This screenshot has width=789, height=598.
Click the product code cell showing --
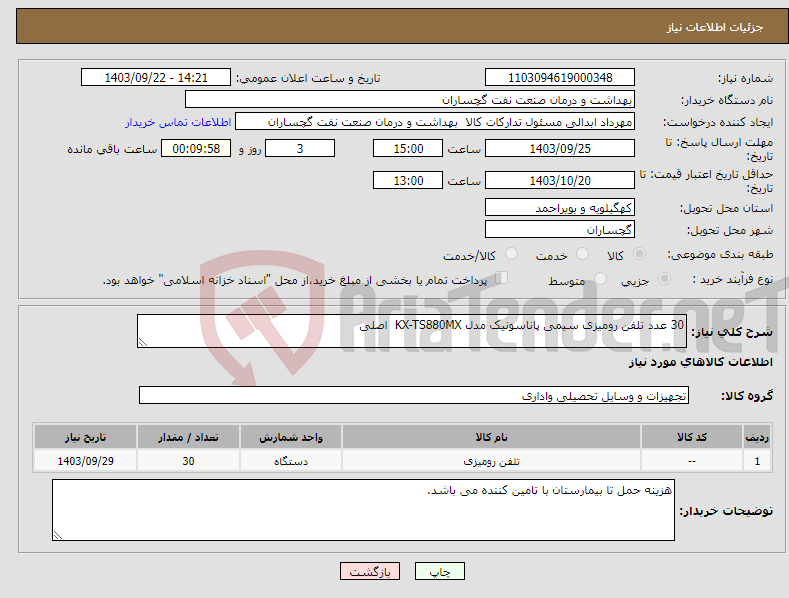click(x=692, y=461)
